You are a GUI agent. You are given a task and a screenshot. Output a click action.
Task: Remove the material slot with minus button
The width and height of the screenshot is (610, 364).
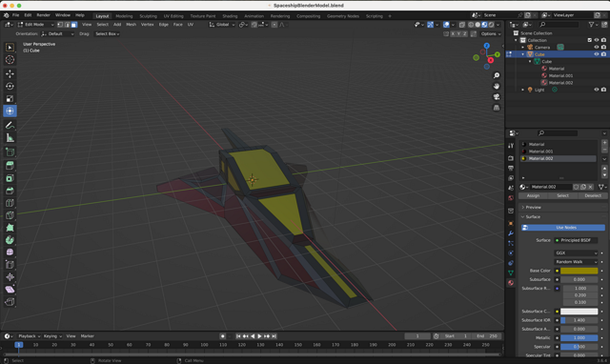click(604, 150)
